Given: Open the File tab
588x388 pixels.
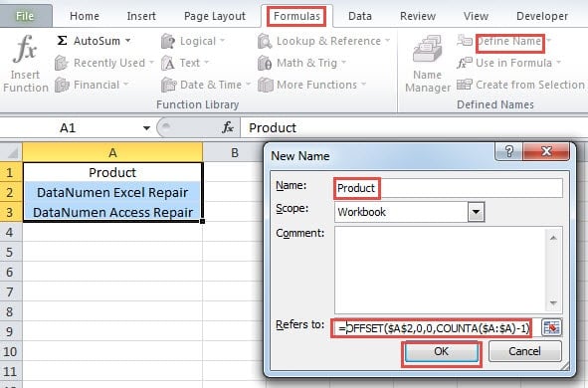Looking at the screenshot, I should [x=25, y=16].
